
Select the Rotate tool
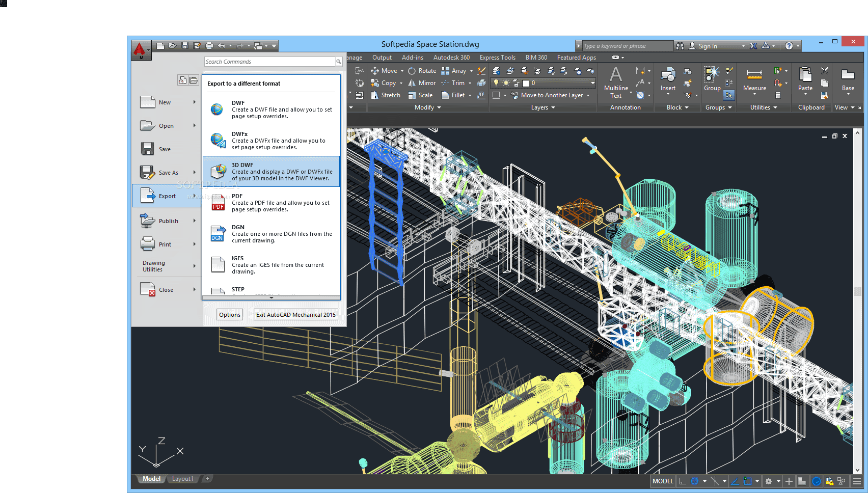tap(422, 71)
